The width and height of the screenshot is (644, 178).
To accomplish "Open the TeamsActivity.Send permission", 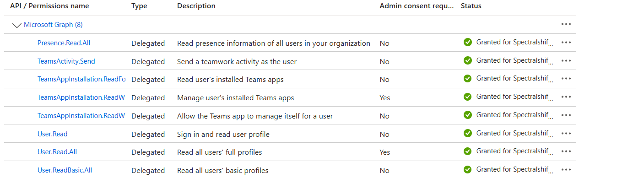I will (66, 61).
